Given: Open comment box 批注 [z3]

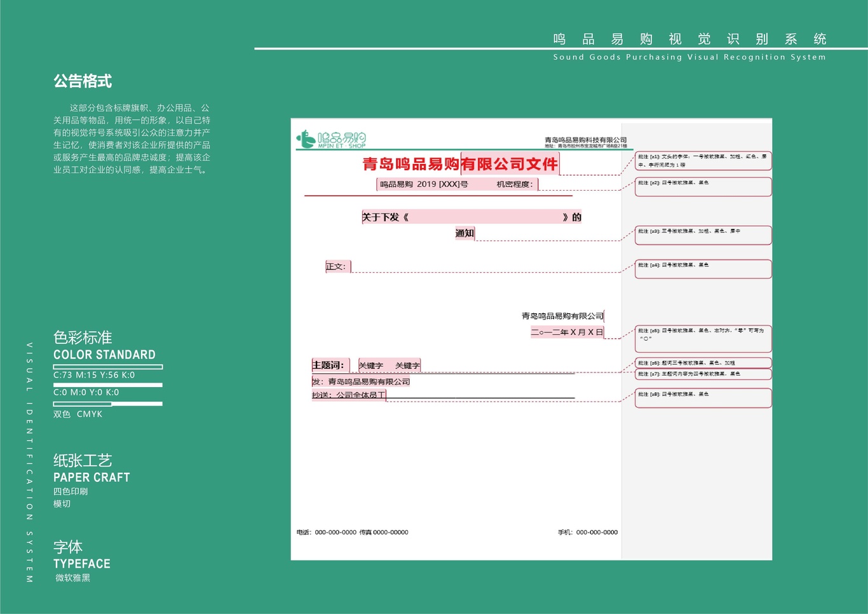Looking at the screenshot, I should [703, 235].
